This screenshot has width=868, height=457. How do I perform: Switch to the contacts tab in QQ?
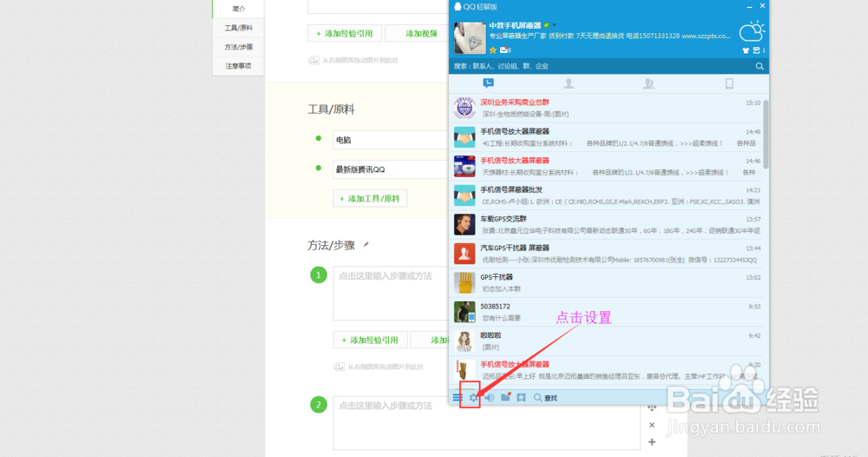tap(569, 83)
